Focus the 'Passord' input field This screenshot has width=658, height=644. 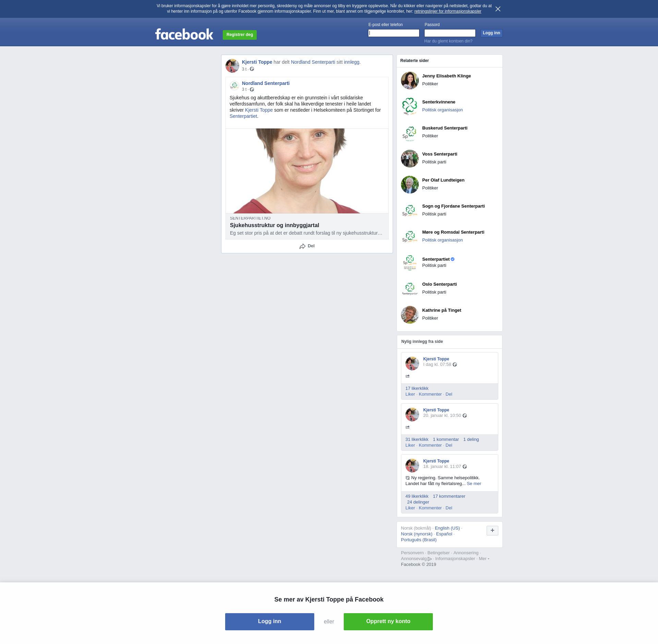[x=450, y=33]
